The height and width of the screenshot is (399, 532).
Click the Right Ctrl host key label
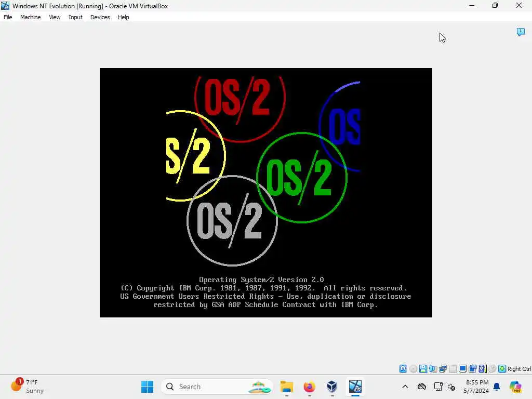(519, 369)
